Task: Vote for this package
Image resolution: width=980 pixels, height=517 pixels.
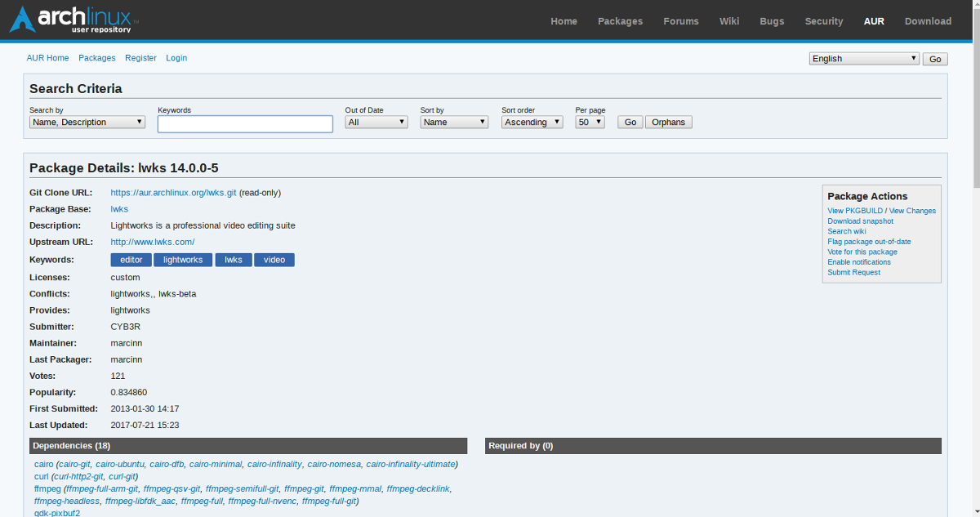Action: [x=862, y=252]
